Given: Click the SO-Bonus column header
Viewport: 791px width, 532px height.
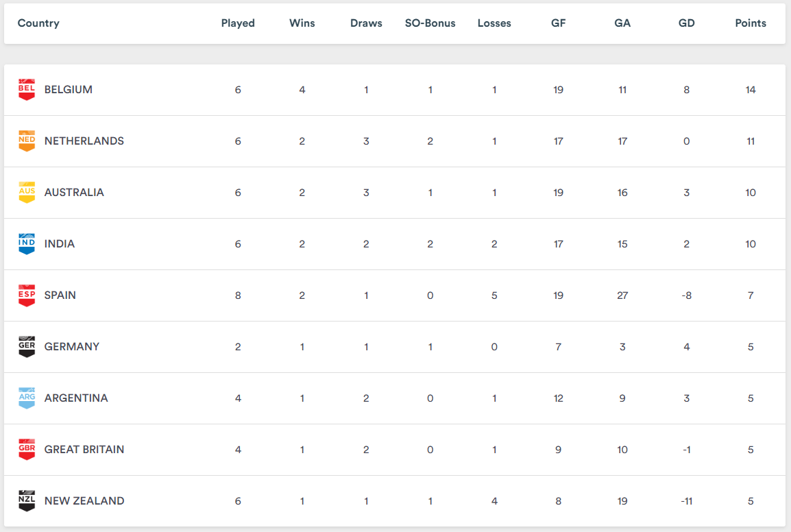Looking at the screenshot, I should point(430,23).
